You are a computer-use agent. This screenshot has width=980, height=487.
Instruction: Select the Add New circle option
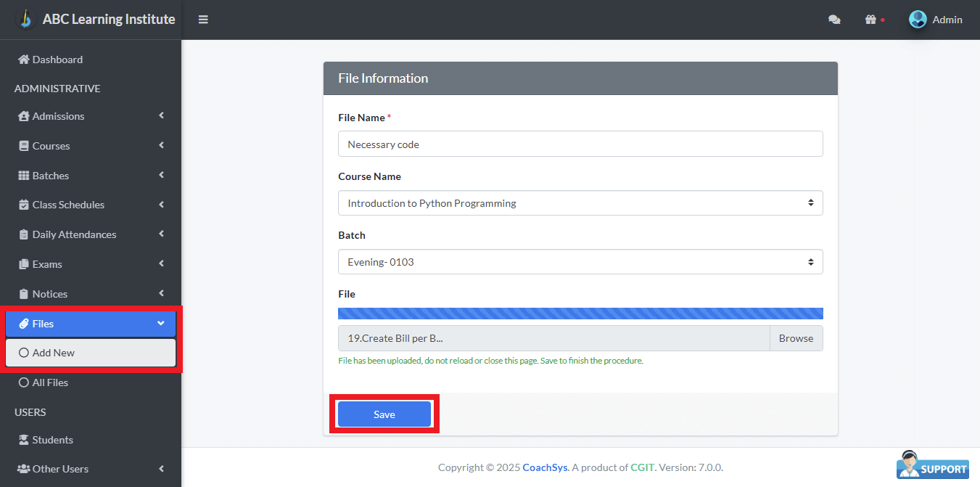24,353
